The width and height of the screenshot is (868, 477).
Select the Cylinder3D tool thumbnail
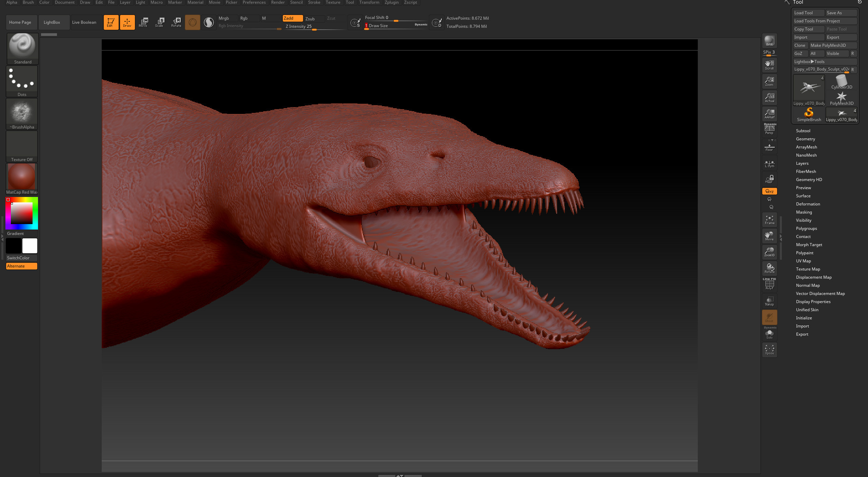click(x=842, y=82)
